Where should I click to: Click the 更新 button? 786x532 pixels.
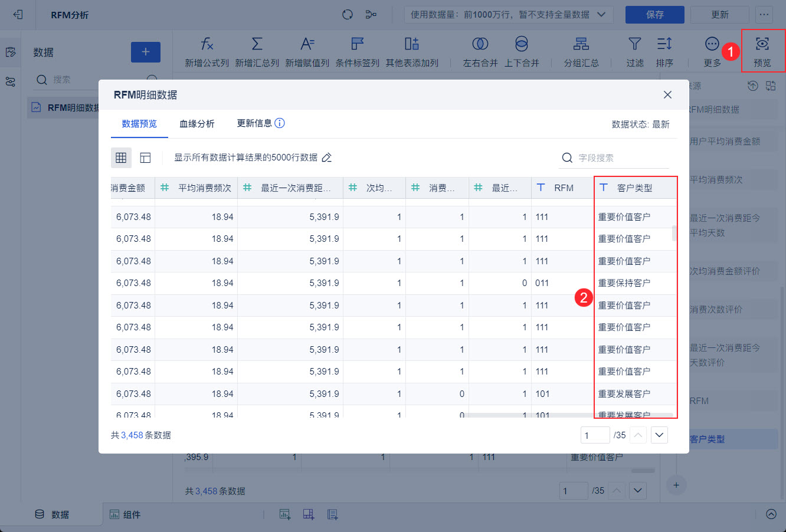coord(719,15)
